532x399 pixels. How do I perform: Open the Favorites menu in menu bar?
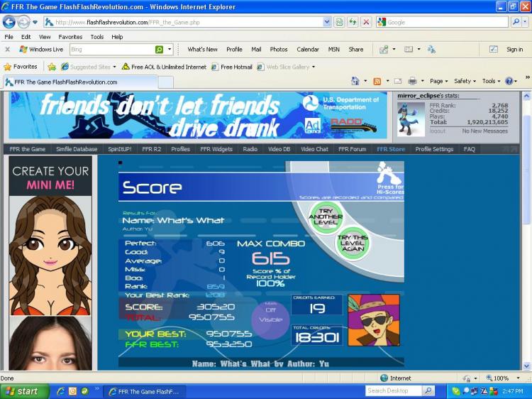(70, 37)
